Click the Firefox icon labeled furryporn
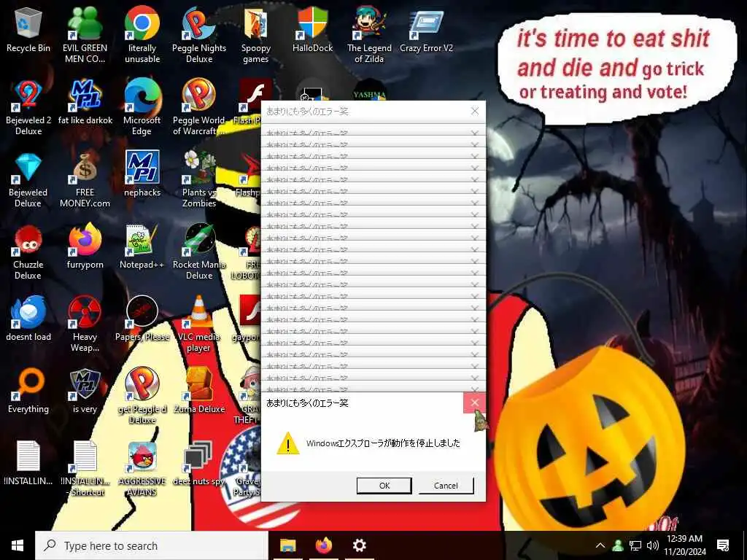 [85, 246]
